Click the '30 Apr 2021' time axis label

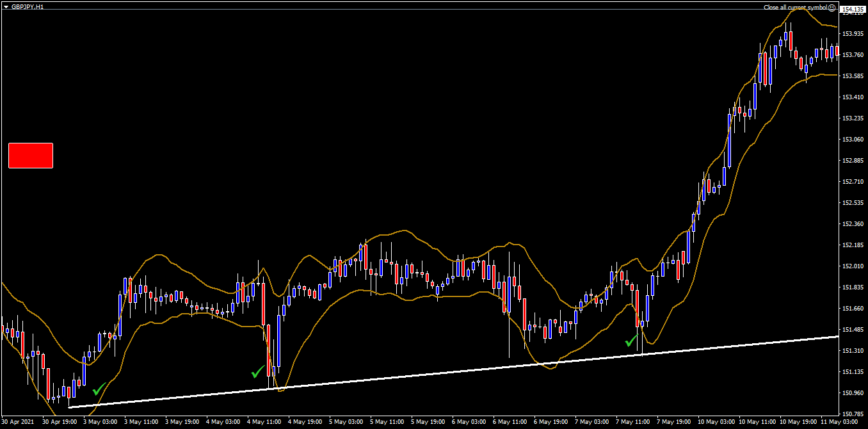[18, 423]
